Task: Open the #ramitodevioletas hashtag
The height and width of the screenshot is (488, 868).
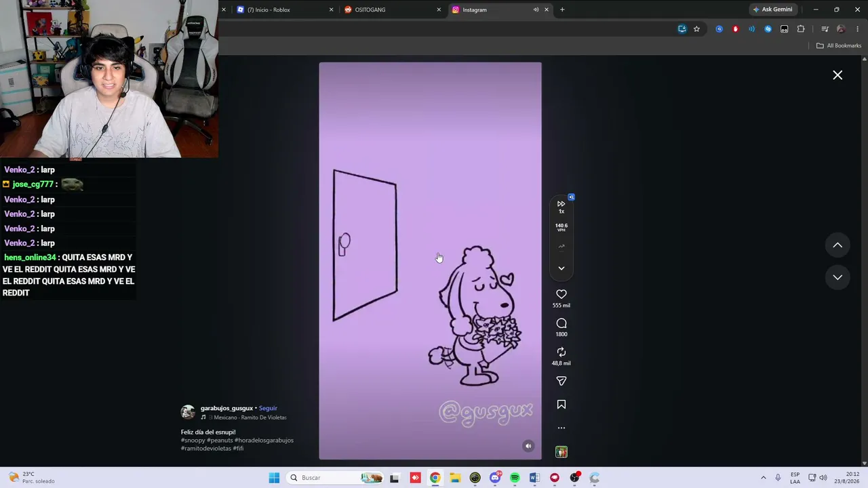Action: coord(205,449)
